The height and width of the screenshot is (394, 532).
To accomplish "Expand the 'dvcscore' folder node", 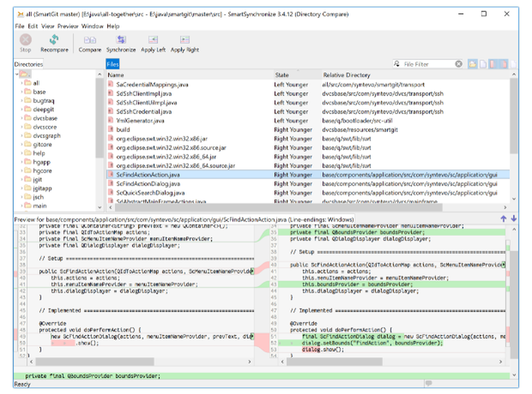I will tap(22, 127).
